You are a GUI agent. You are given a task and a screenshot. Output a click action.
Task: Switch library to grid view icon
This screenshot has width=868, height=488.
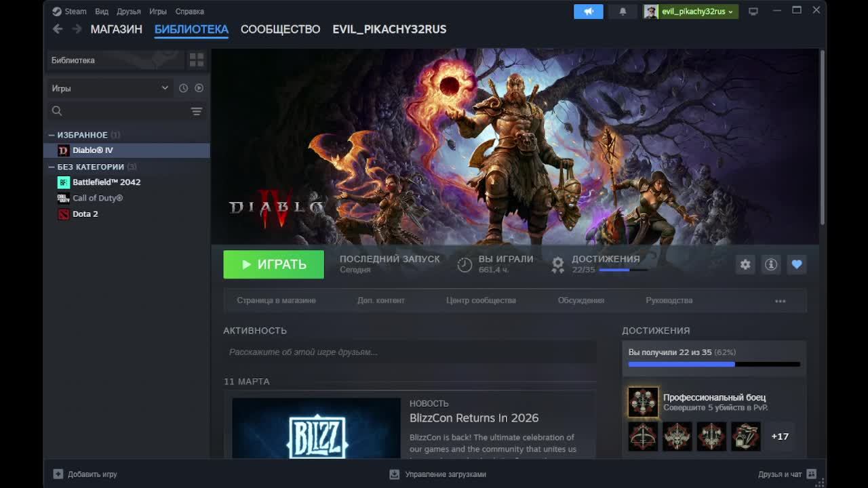pos(197,60)
